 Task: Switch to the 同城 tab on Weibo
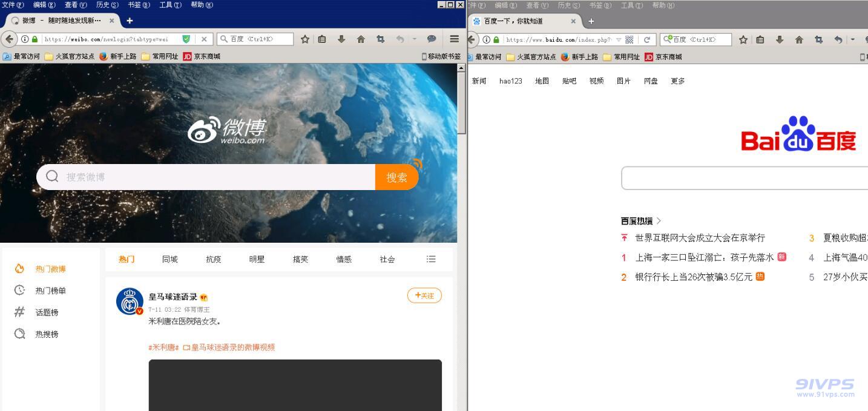[x=170, y=259]
